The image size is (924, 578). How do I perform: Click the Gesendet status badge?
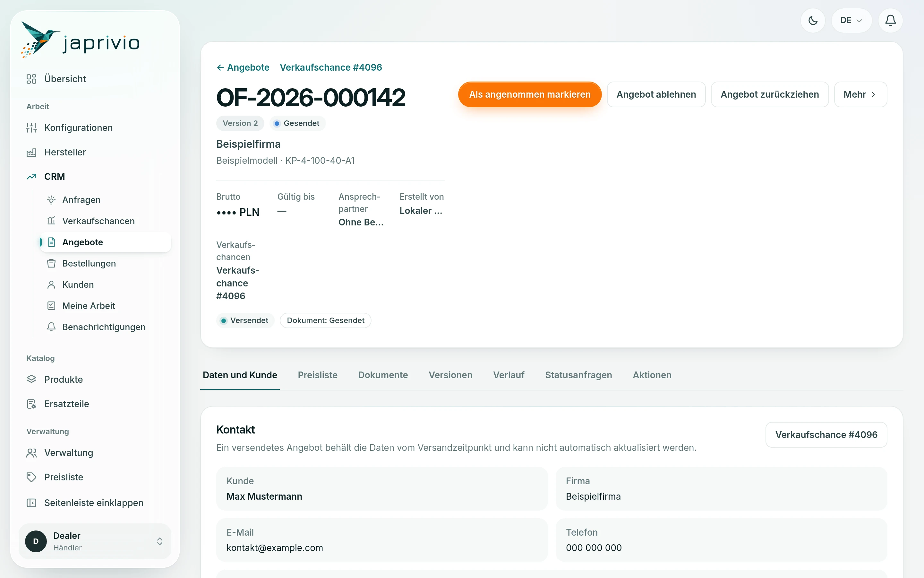point(297,124)
